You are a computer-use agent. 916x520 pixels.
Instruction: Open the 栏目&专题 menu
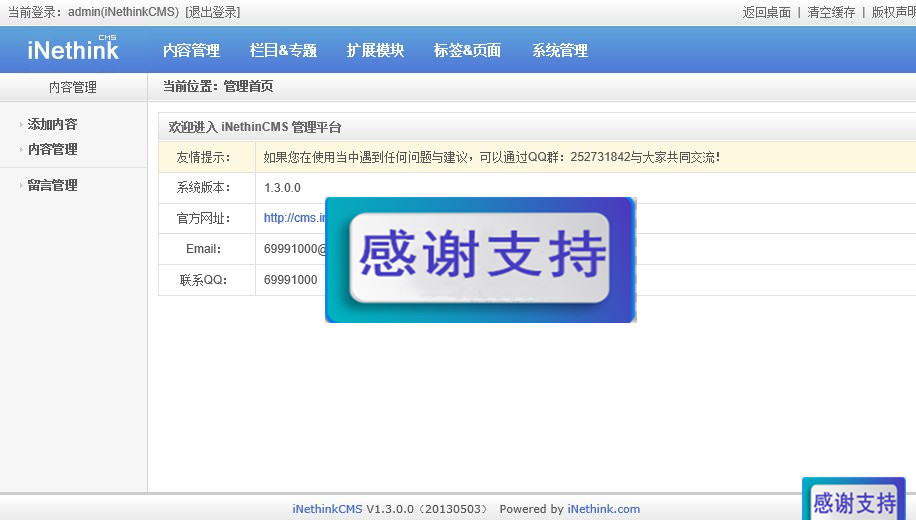[283, 50]
